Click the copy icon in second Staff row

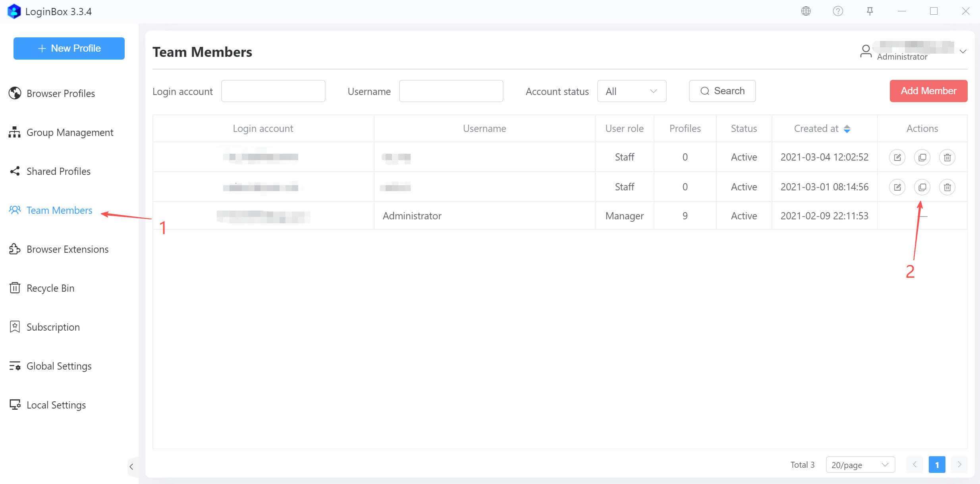(x=922, y=187)
